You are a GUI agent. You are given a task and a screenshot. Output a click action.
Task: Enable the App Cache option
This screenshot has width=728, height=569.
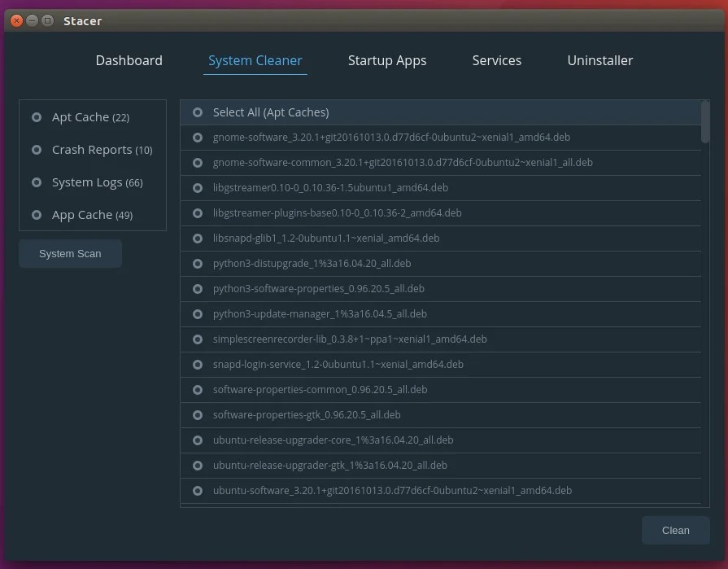click(x=37, y=215)
